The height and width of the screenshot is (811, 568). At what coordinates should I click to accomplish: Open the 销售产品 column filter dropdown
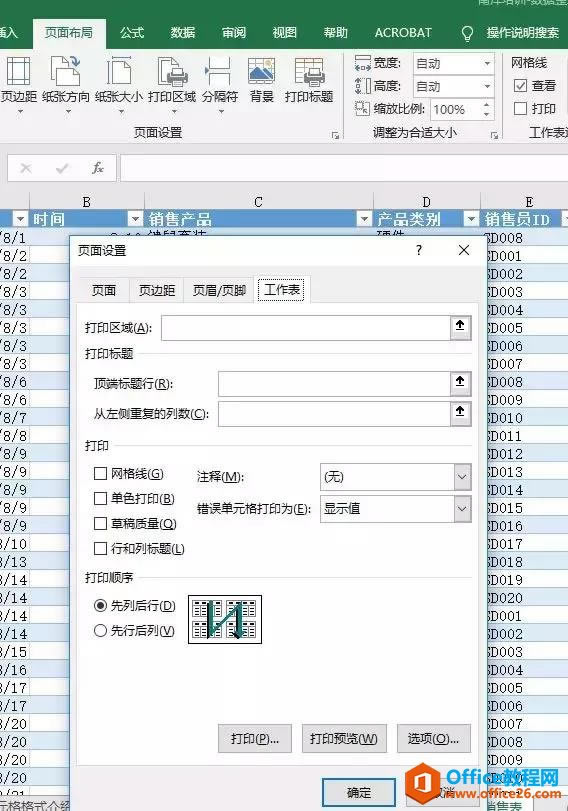364,219
